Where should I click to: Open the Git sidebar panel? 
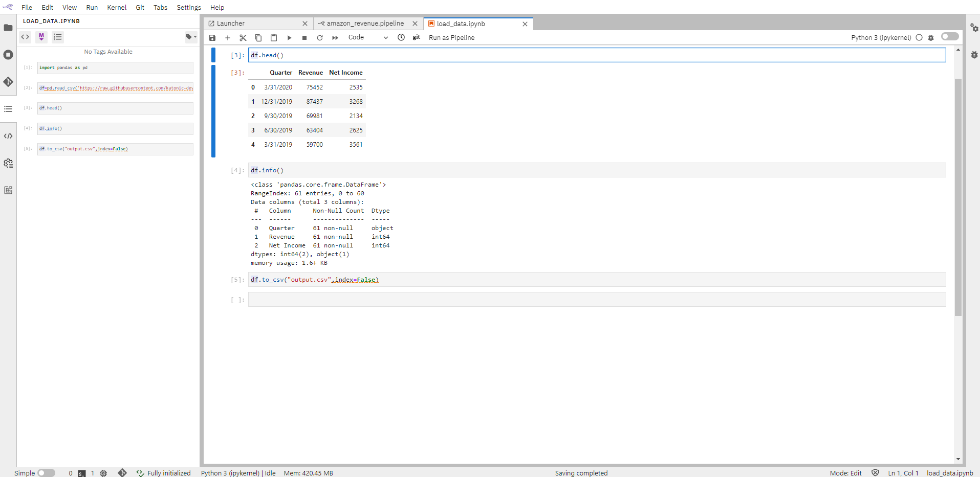[8, 82]
